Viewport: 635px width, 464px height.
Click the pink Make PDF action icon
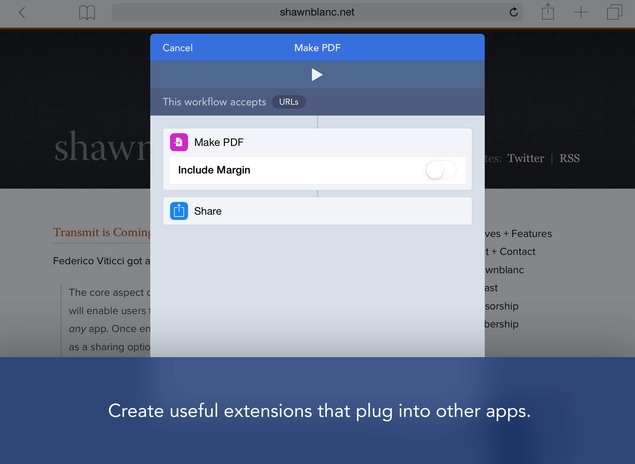point(179,142)
